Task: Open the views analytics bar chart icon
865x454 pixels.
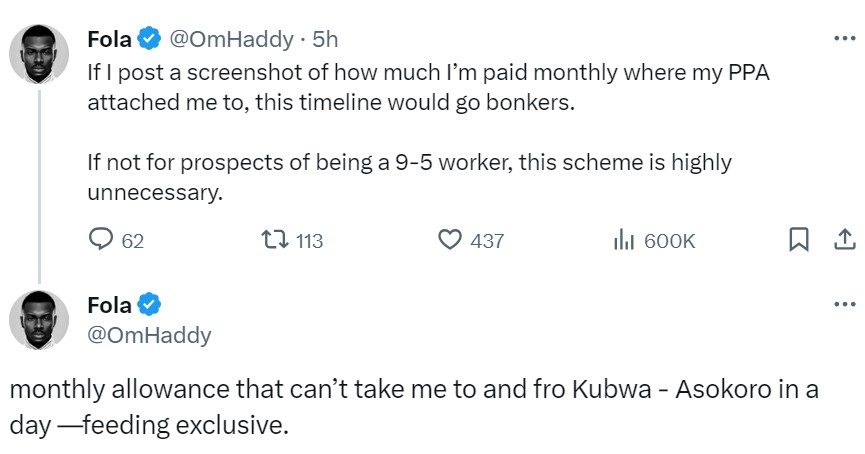Action: click(x=624, y=240)
